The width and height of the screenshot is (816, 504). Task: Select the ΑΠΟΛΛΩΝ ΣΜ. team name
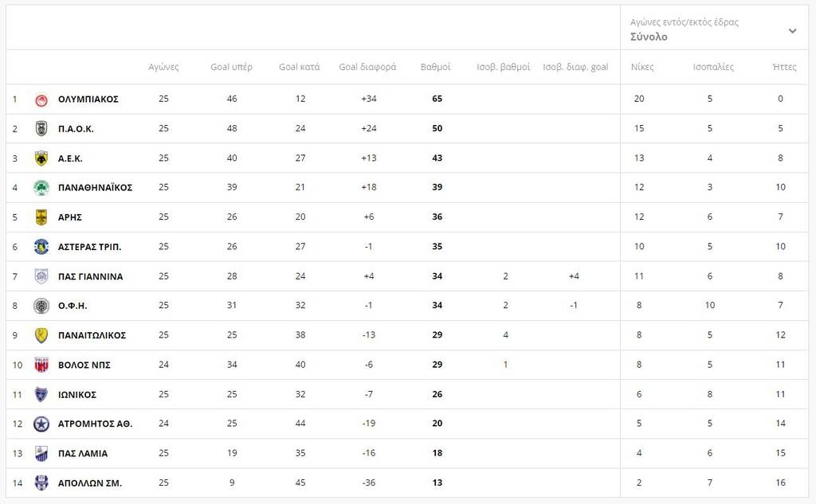click(90, 483)
